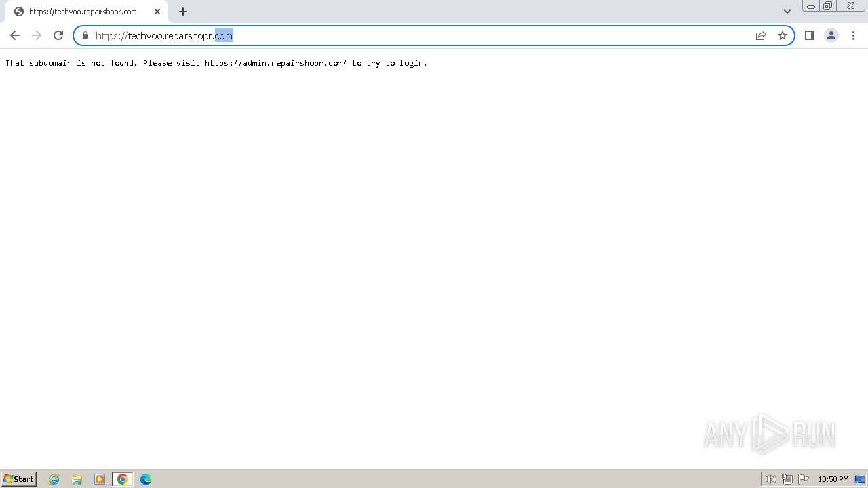Close the techvoo.repairshopr.com tab
This screenshot has height=488, width=868.
157,12
